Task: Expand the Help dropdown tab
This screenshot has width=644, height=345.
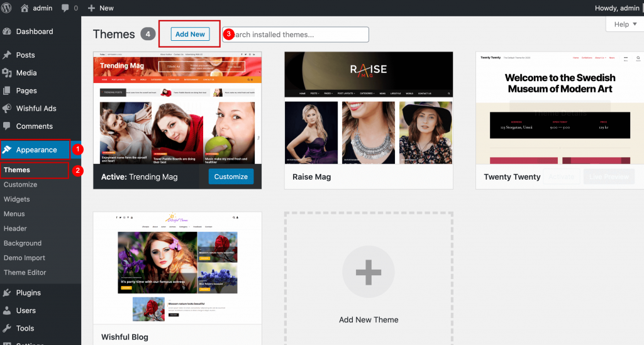Action: 625,25
